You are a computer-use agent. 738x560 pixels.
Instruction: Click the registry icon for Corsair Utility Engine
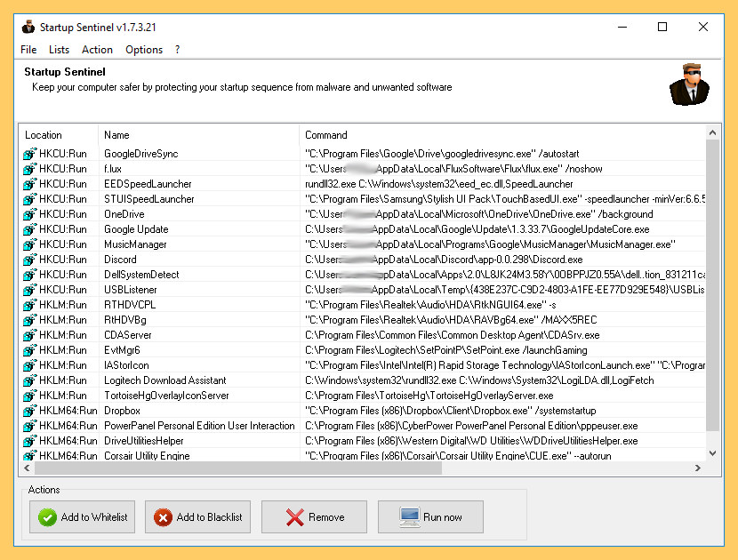[29, 455]
